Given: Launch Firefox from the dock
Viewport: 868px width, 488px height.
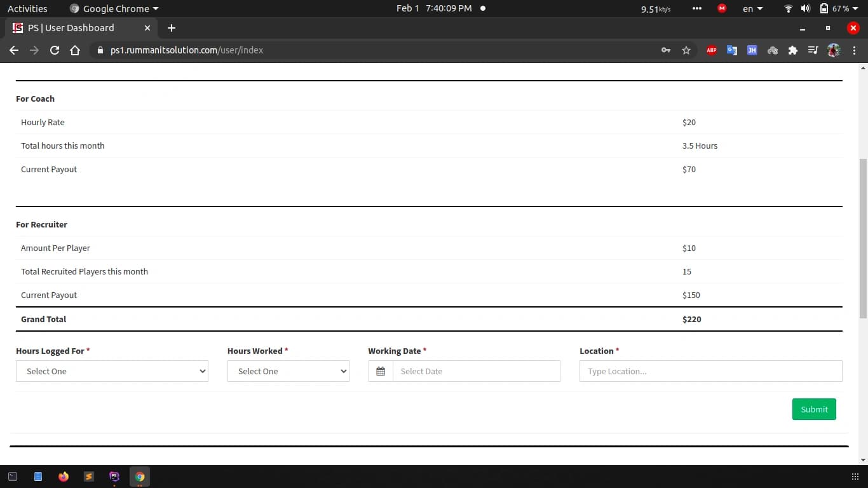Looking at the screenshot, I should point(64,477).
